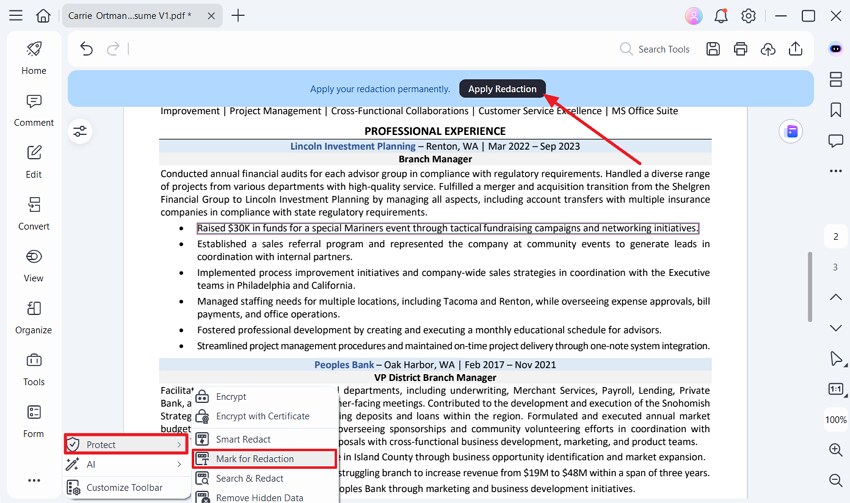The width and height of the screenshot is (850, 503).
Task: Open the Convert tools
Action: pos(34,214)
